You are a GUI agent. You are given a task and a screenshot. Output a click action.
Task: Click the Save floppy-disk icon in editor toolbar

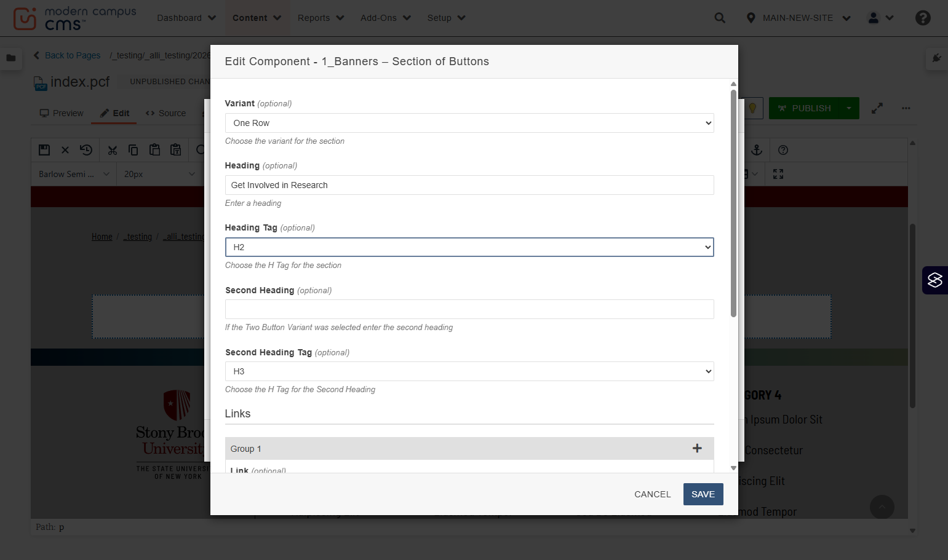point(44,150)
